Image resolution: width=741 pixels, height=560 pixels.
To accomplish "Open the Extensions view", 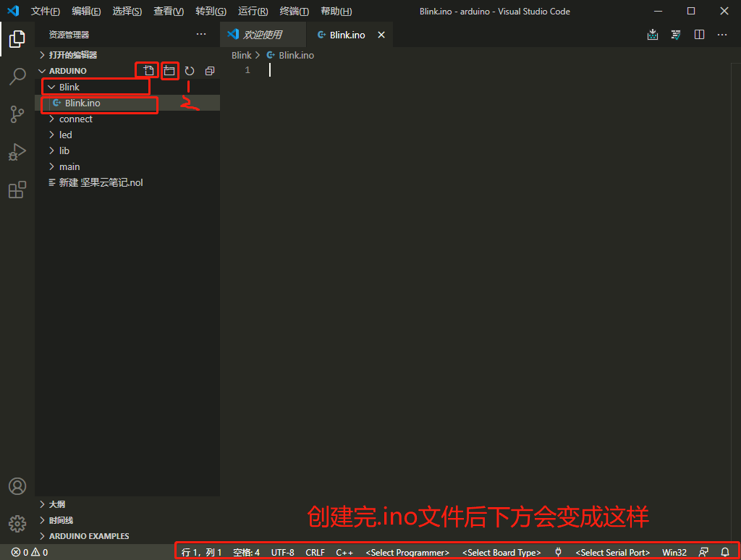I will 17,190.
